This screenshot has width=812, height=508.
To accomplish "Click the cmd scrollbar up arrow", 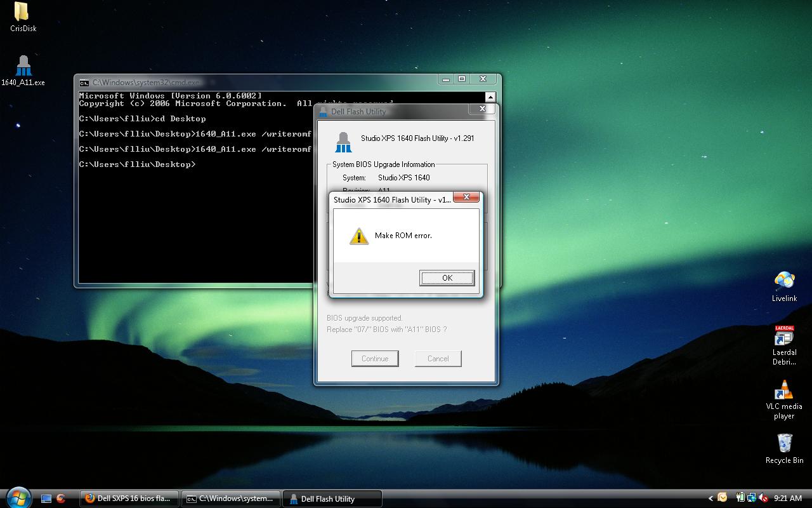I will click(x=490, y=97).
